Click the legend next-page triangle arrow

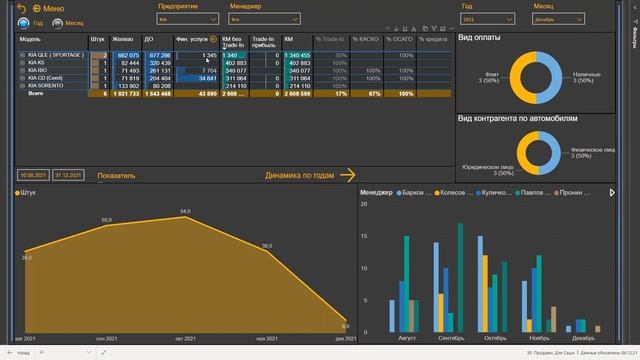click(x=612, y=193)
